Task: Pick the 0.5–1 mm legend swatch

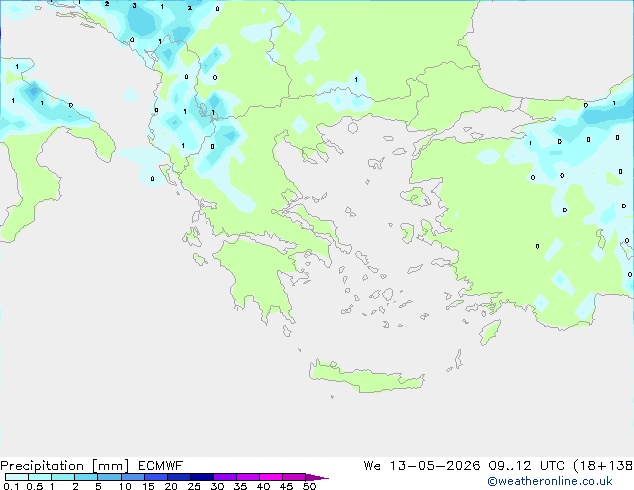Action: point(40,477)
